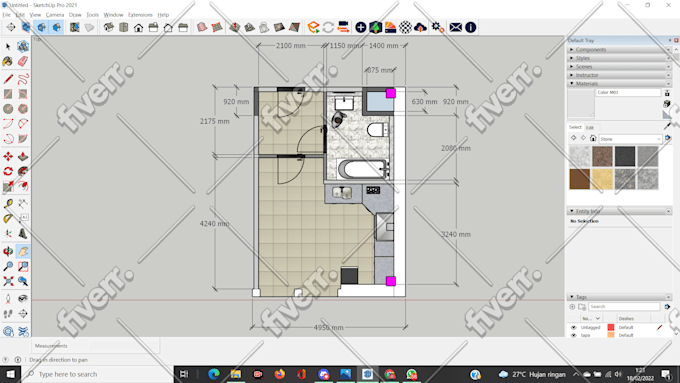Toggle visibility eye for Untagged tag
680x383 pixels.
[x=573, y=327]
